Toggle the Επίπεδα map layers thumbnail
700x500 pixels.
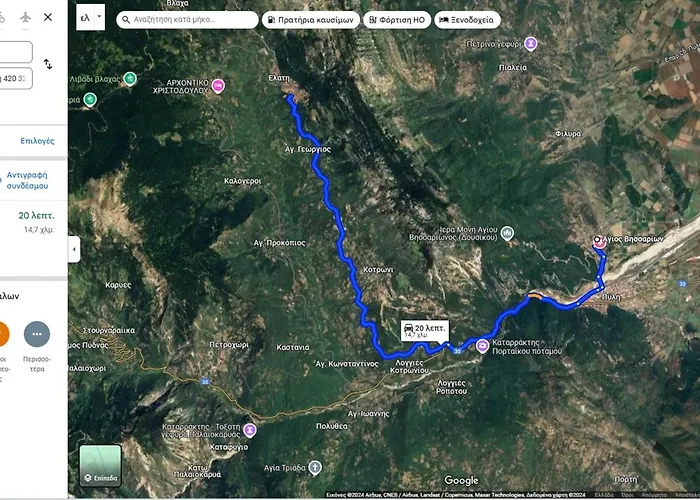click(100, 465)
